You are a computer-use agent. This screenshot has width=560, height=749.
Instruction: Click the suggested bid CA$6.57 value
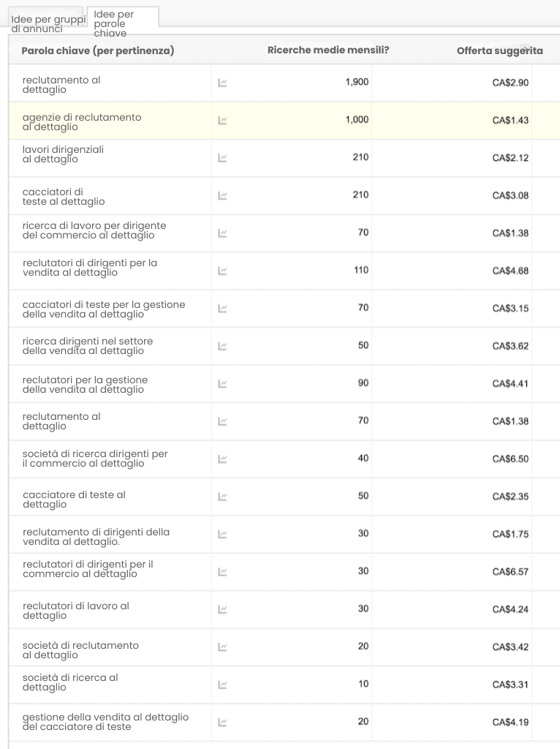pos(511,571)
